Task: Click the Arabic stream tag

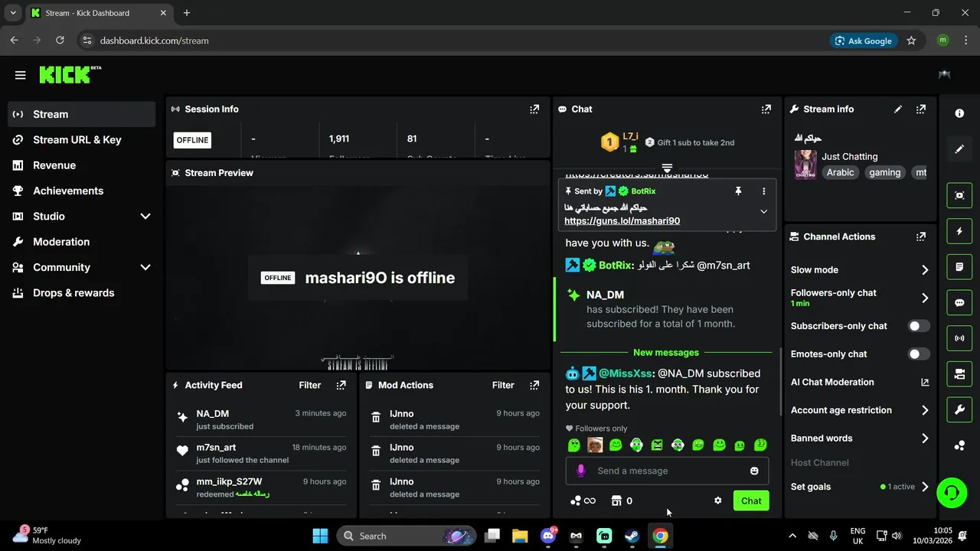Action: pyautogui.click(x=840, y=173)
